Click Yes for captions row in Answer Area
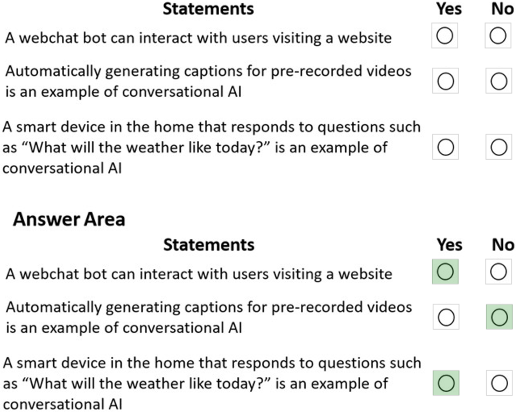Viewport: 527px width, 420px height. 445,317
